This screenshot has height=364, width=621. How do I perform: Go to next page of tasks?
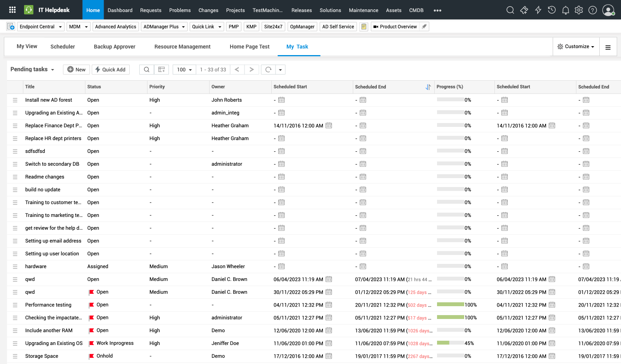coord(252,69)
